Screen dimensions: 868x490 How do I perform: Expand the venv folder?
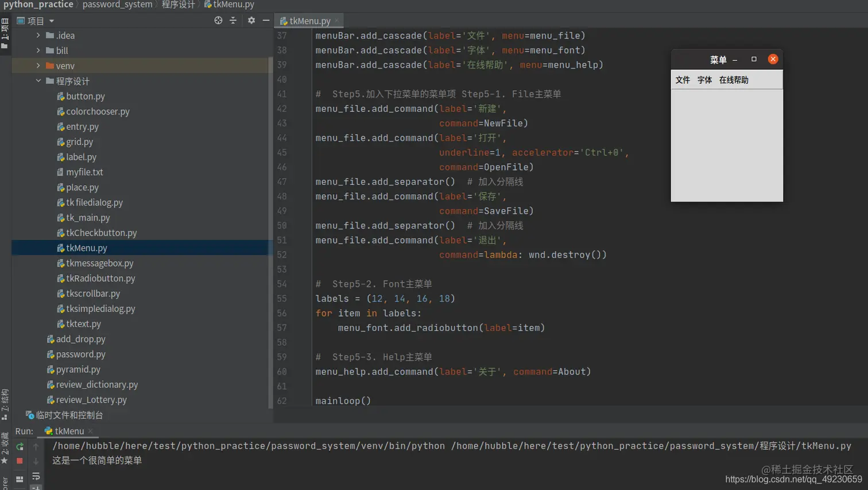[x=38, y=65]
